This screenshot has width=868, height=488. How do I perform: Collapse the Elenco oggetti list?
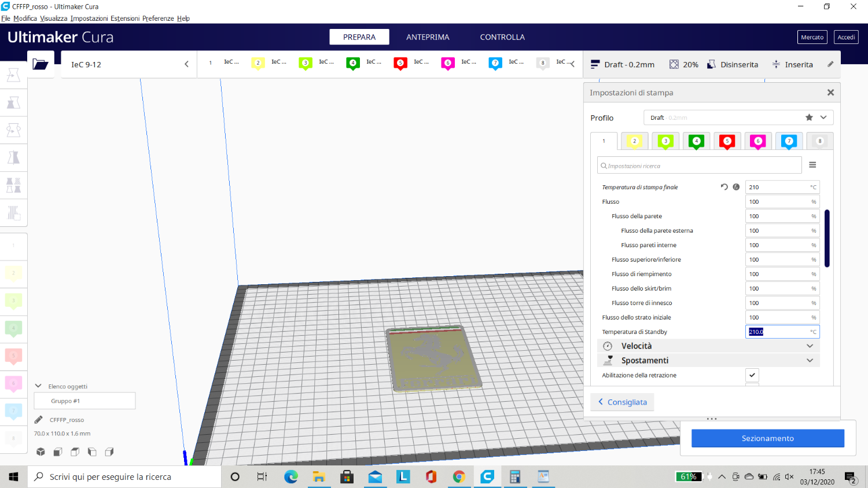[x=38, y=386]
